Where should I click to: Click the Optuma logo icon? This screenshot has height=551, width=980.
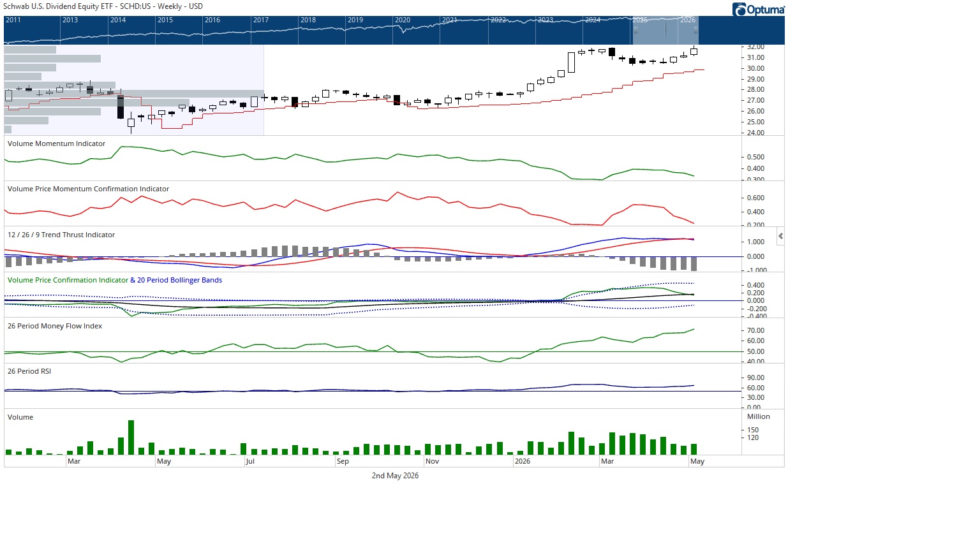pyautogui.click(x=739, y=10)
